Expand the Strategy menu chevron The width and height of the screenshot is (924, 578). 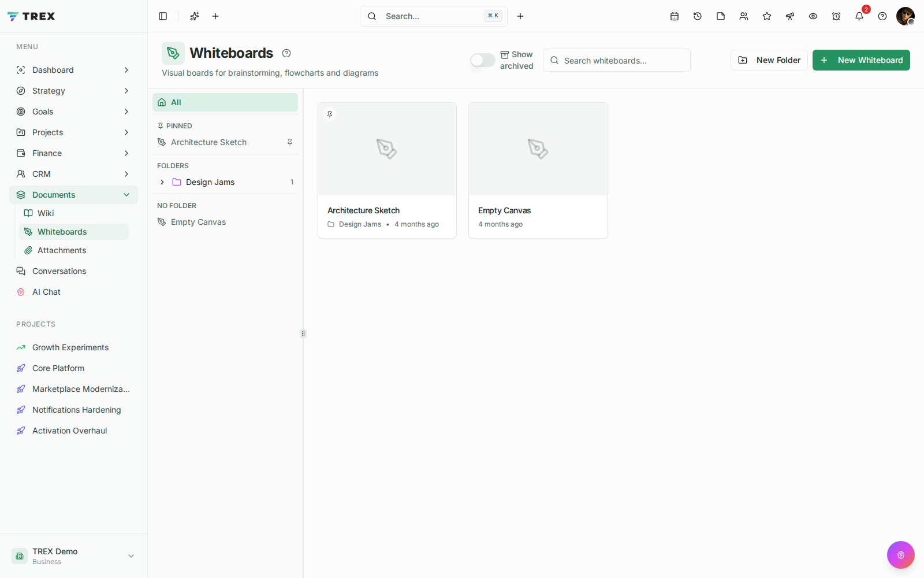point(126,91)
